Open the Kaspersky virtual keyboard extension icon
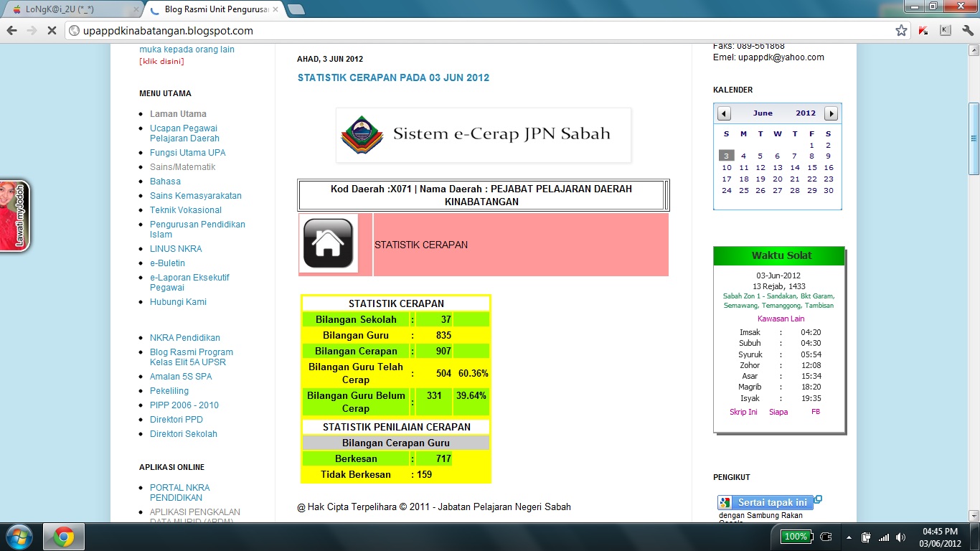This screenshot has height=551, width=980. pos(946,31)
